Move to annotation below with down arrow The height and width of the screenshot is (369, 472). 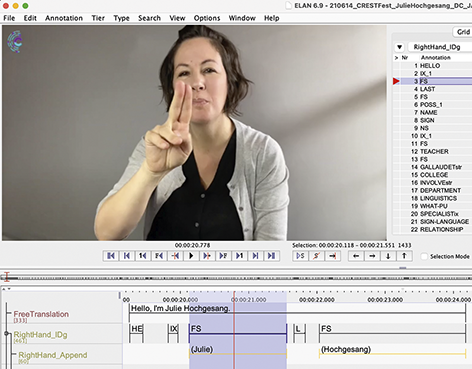[388, 256]
